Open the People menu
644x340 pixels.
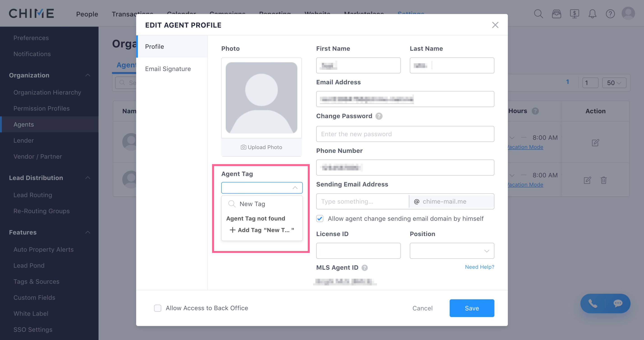87,14
